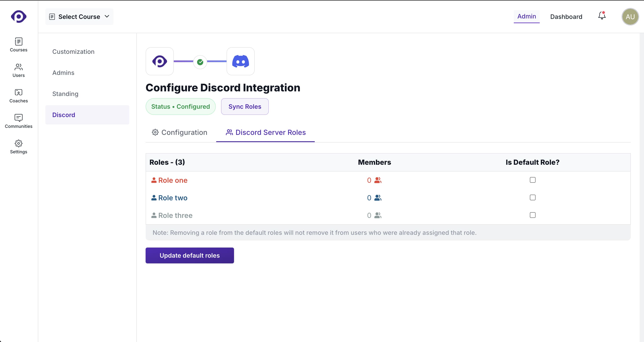Click the Discord logo tile
The width and height of the screenshot is (644, 342).
click(240, 62)
